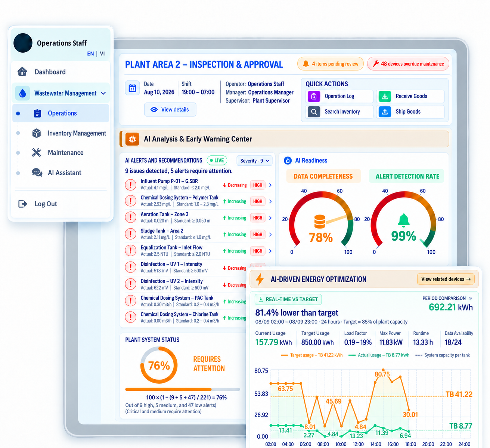Click the Search Inventory magnifier icon
The height and width of the screenshot is (448, 490).
tap(314, 112)
